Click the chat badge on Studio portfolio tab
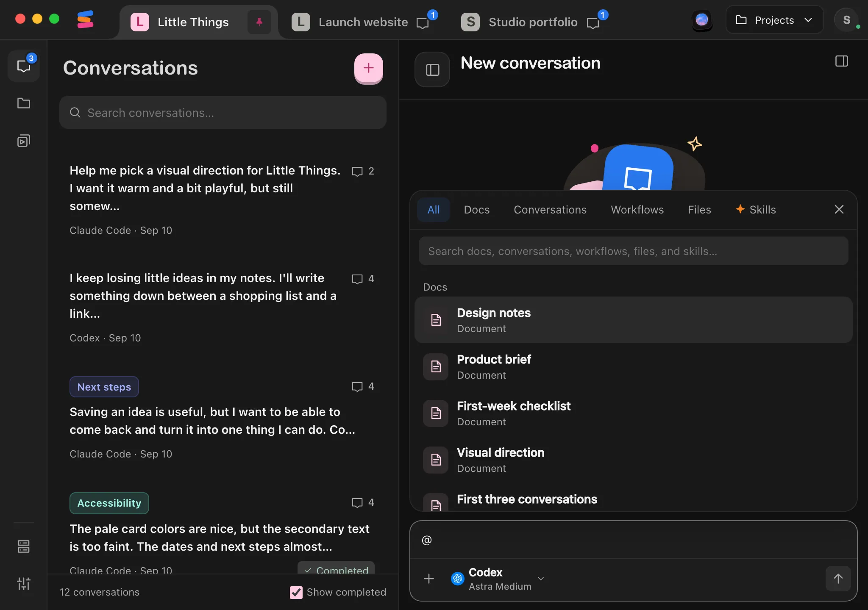The width and height of the screenshot is (868, 610). click(x=597, y=20)
